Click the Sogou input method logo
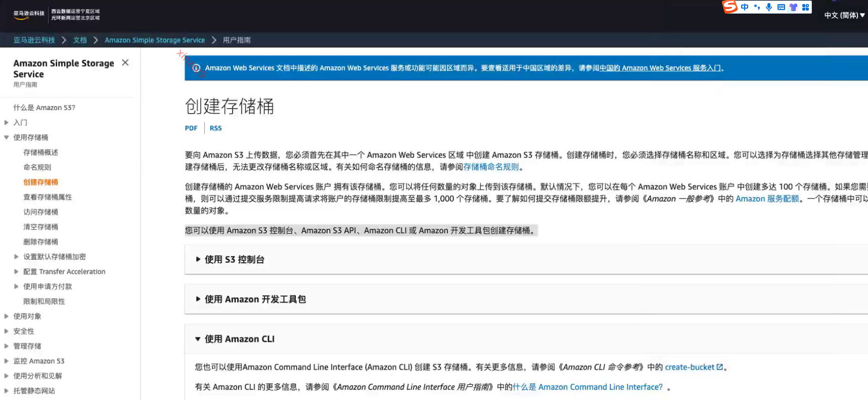Viewport: 868px width, 400px height. [729, 7]
